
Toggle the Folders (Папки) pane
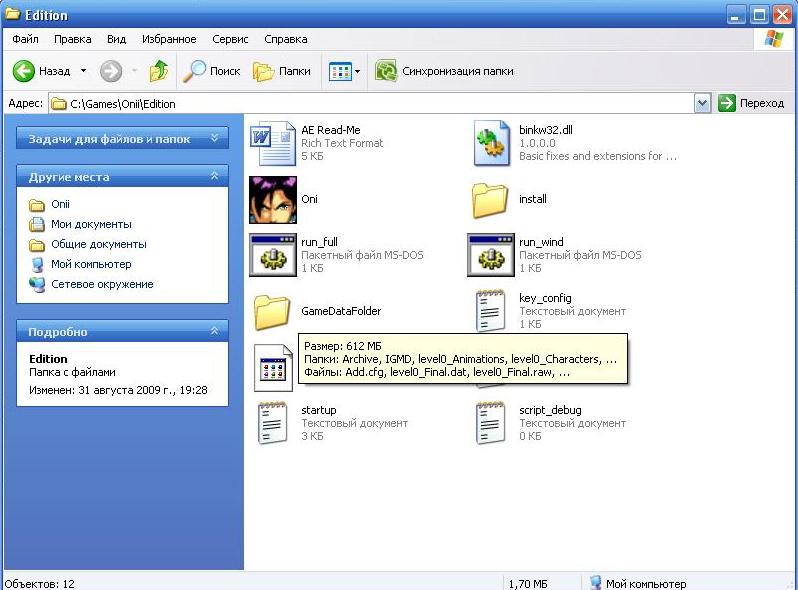coord(282,71)
